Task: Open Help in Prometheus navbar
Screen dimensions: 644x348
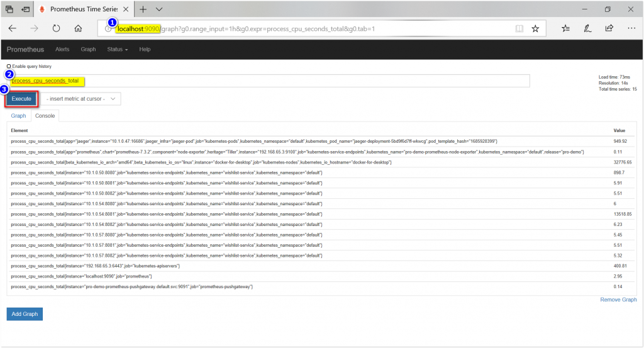Action: pos(145,49)
